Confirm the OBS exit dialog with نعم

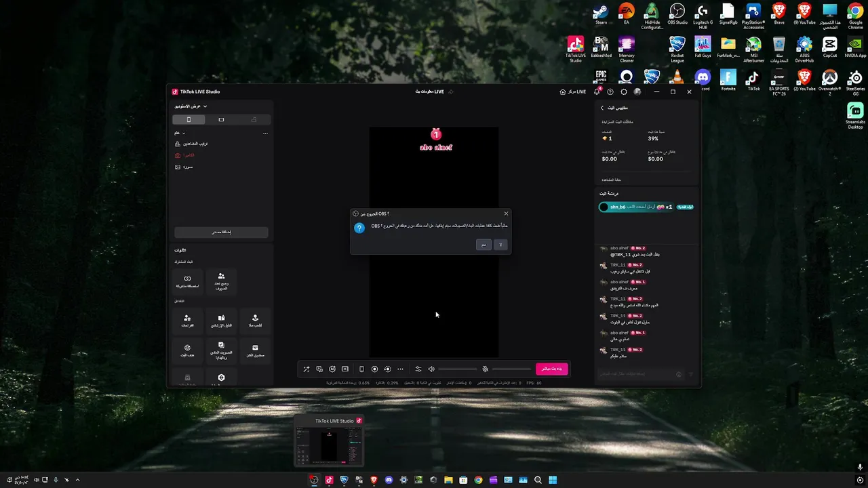pos(484,245)
